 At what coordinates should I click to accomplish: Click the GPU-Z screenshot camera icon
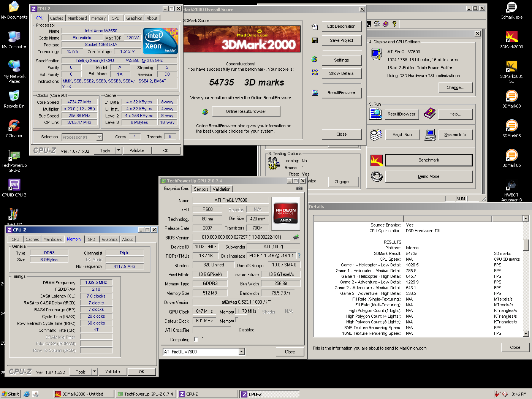click(299, 188)
